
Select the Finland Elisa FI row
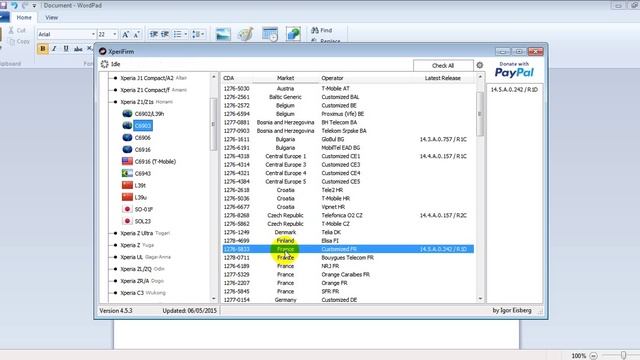coord(348,241)
